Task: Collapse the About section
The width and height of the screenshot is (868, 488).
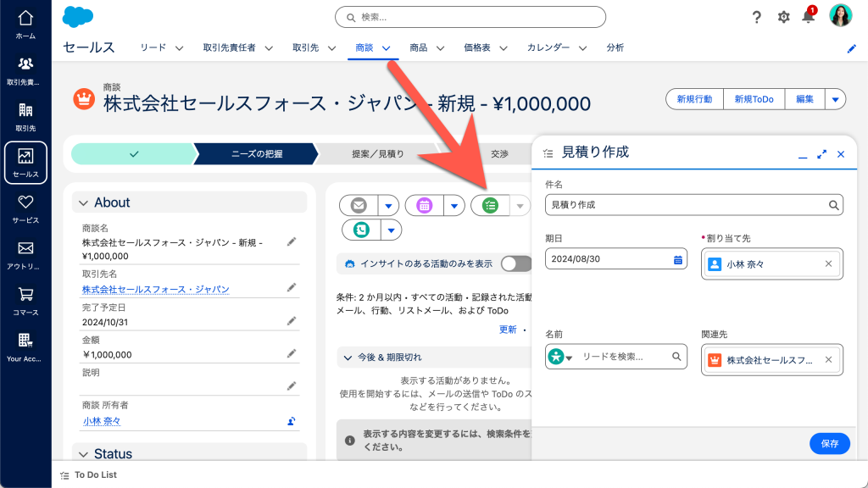Action: [x=84, y=203]
